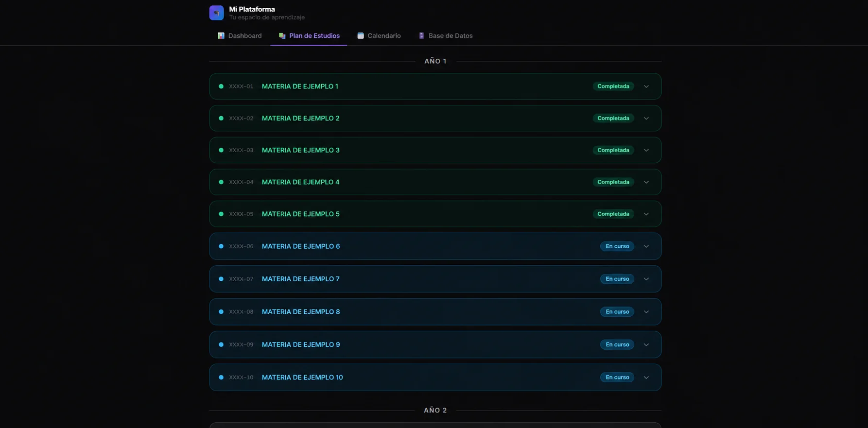
Task: Click the title MATERIA DE EJEMPLO 2
Action: tap(301, 118)
